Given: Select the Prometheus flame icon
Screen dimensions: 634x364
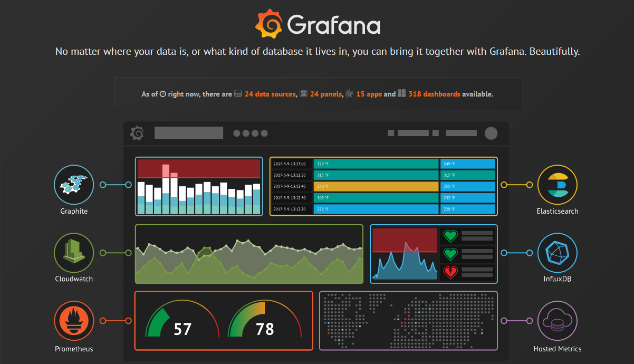Looking at the screenshot, I should point(74,321).
